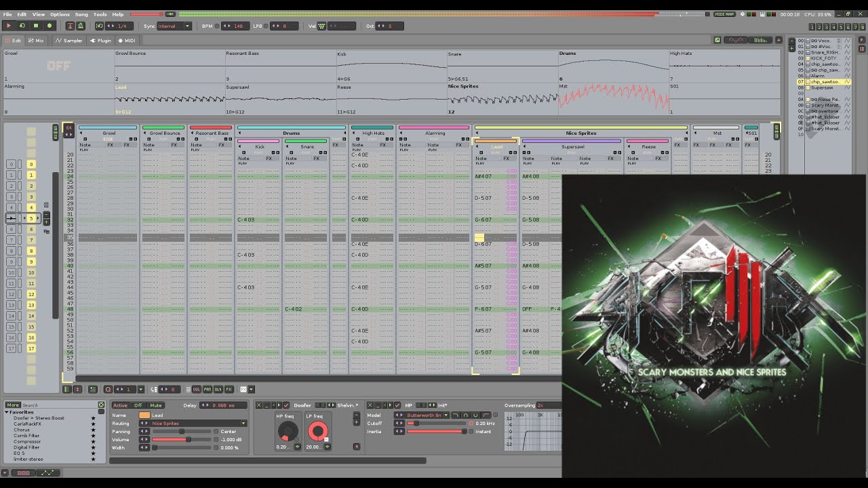This screenshot has width=868, height=488.
Task: Switch to the Plugin tab
Action: (101, 41)
